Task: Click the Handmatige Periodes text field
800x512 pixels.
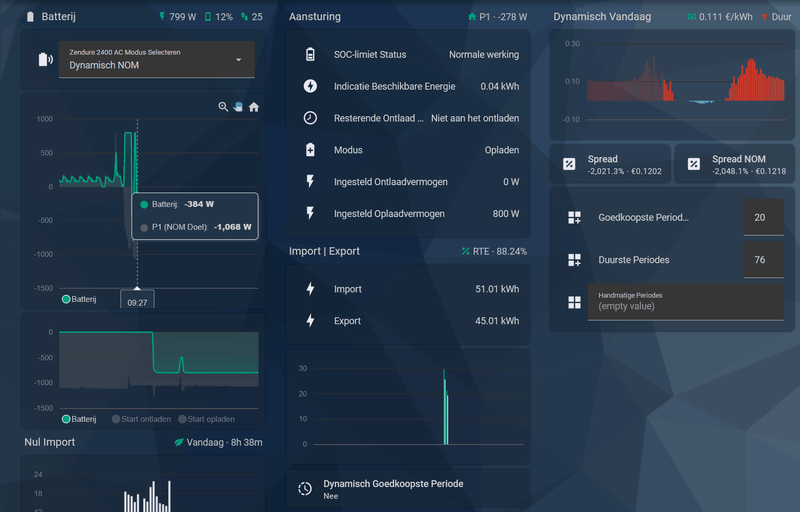Action: point(686,302)
